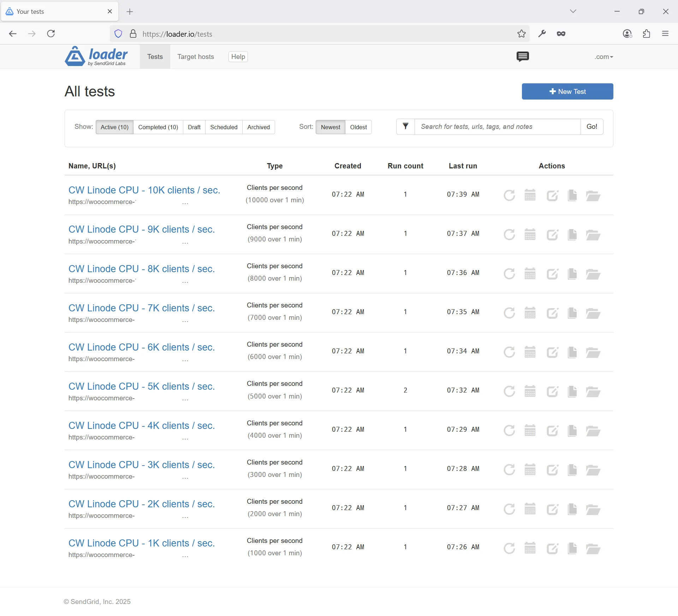The height and width of the screenshot is (616, 678).
Task: Click the filter icon beside the search box
Action: coord(405,126)
